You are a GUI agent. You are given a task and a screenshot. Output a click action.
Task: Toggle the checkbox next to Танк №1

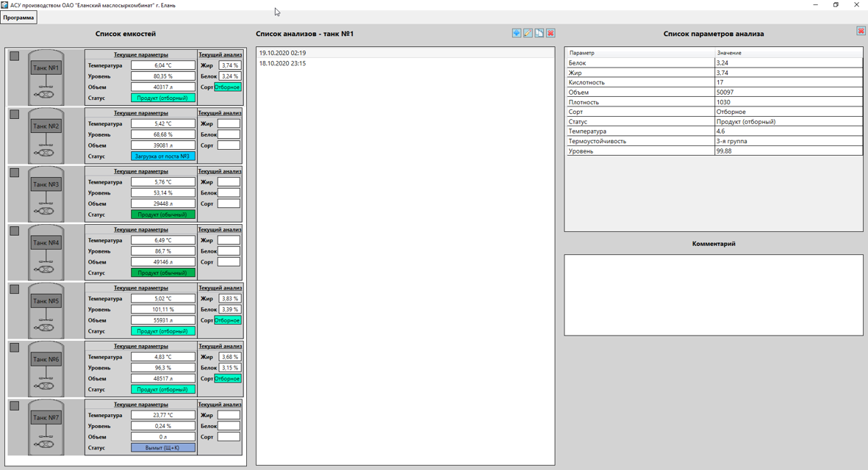tap(14, 56)
